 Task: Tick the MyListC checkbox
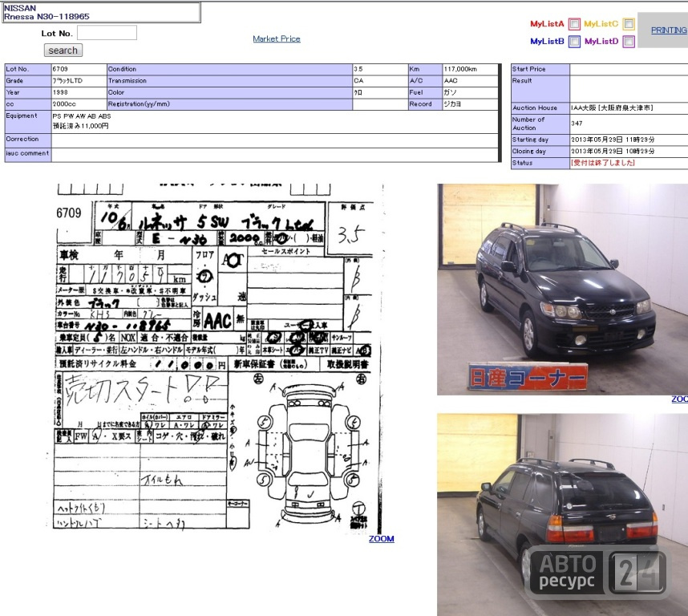629,24
